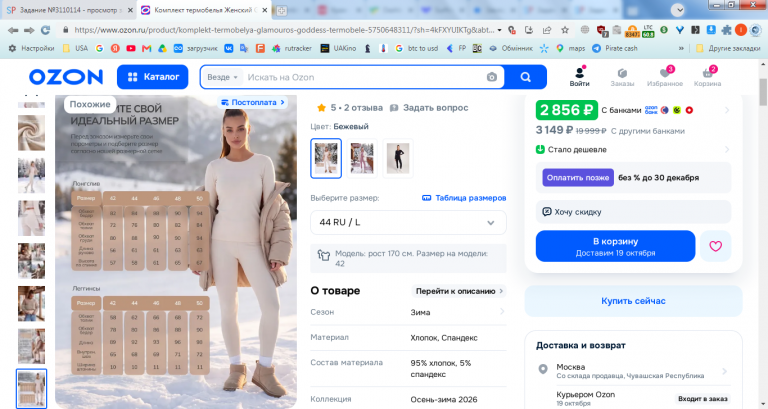Open Избранное favorites icon
The width and height of the screenshot is (768, 409).
tap(665, 77)
